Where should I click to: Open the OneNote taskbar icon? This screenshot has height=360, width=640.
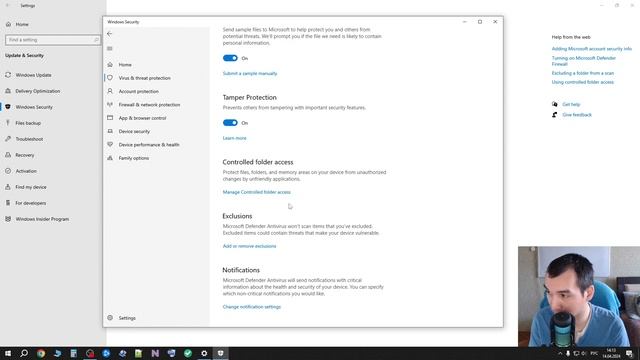[155, 353]
